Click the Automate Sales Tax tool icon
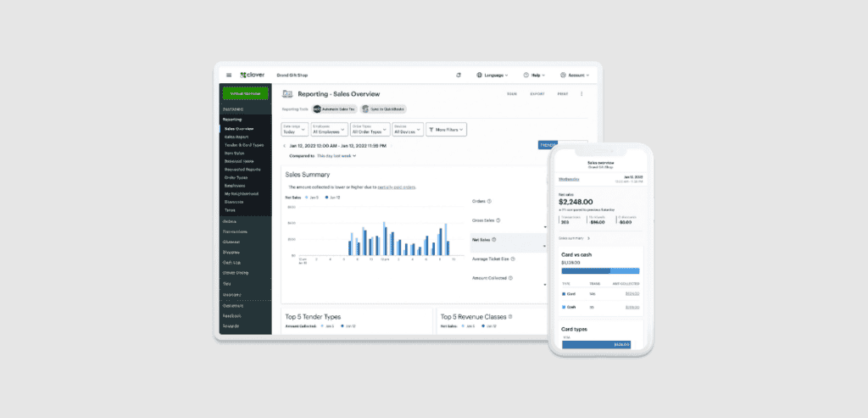Image resolution: width=868 pixels, height=418 pixels. click(x=317, y=109)
